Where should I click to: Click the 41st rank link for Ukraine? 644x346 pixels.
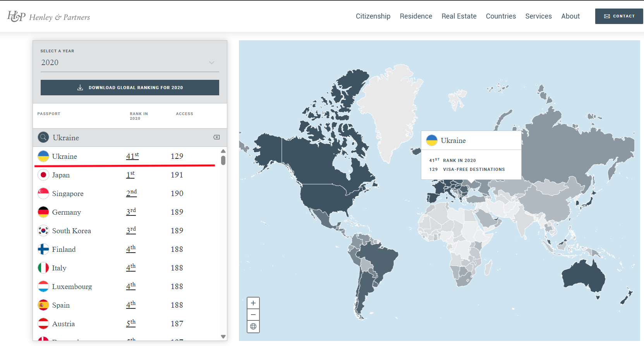coord(132,156)
